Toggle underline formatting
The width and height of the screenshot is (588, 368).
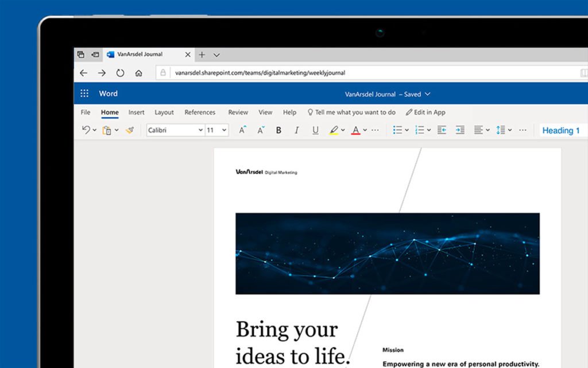click(x=315, y=131)
